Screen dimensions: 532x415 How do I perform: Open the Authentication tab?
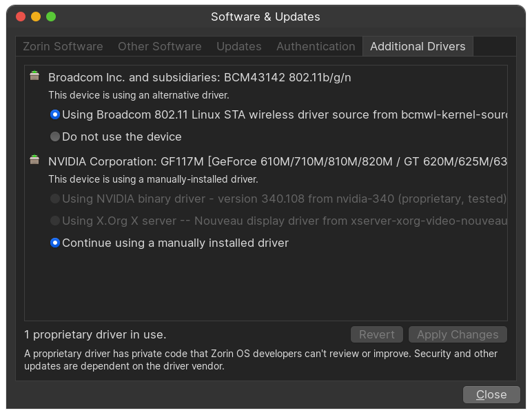click(316, 47)
